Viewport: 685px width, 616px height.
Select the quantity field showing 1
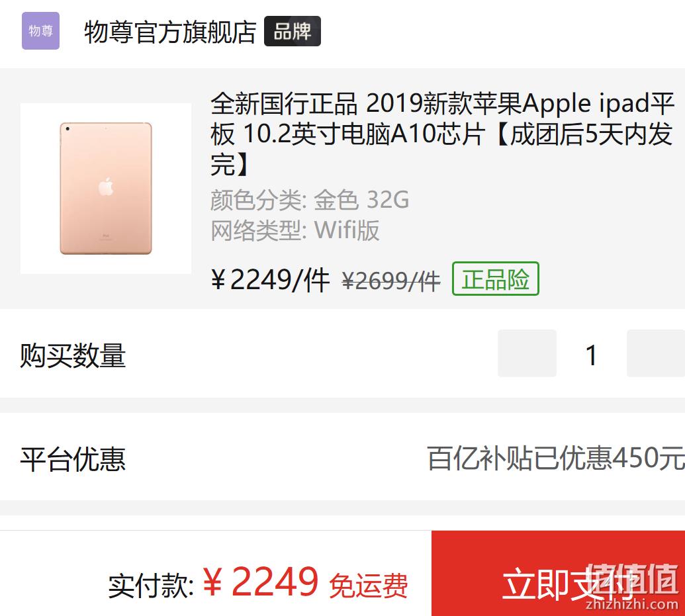click(x=592, y=355)
